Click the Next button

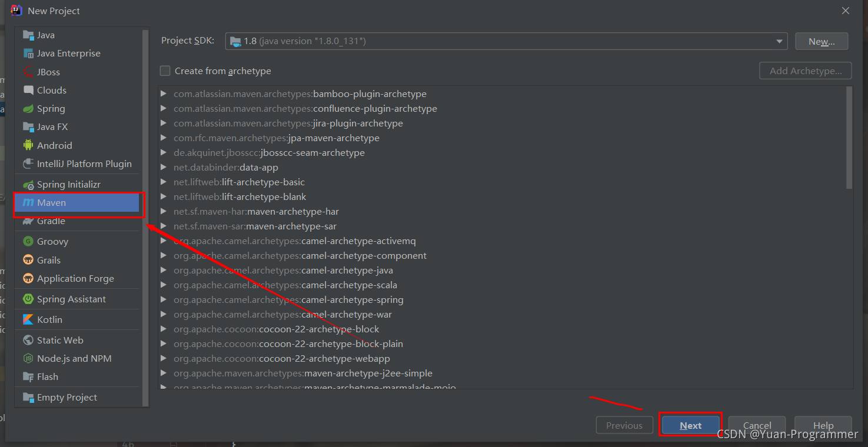pyautogui.click(x=691, y=425)
